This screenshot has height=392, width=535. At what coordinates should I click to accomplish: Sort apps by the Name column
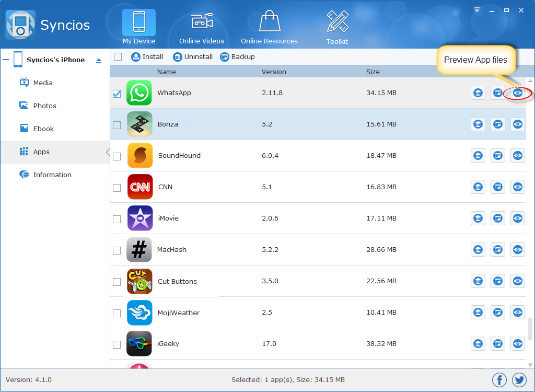point(167,72)
